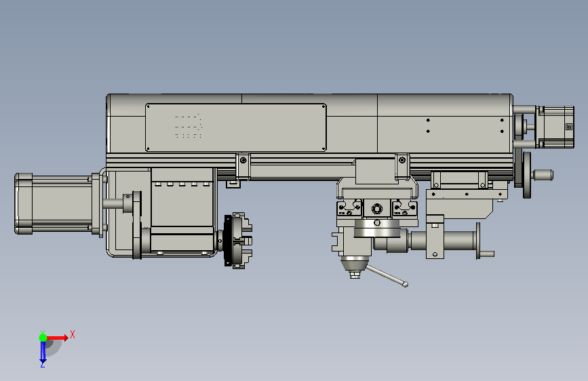
Task: Select the large handwheel at rail's right end
Action: [x=526, y=175]
